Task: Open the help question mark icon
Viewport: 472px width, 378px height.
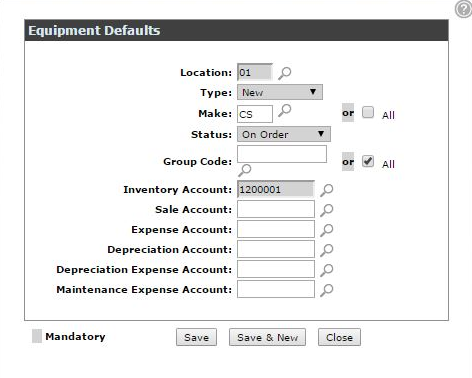Action: tap(463, 9)
